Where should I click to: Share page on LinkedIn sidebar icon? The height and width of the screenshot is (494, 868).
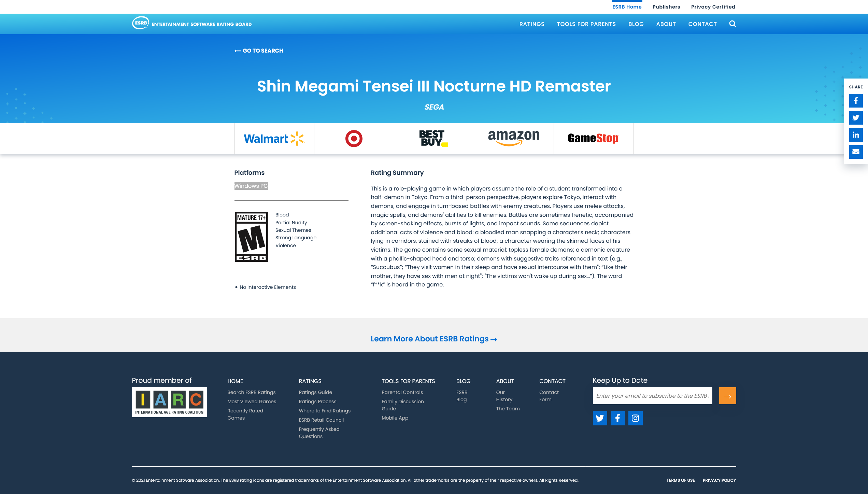(x=856, y=135)
